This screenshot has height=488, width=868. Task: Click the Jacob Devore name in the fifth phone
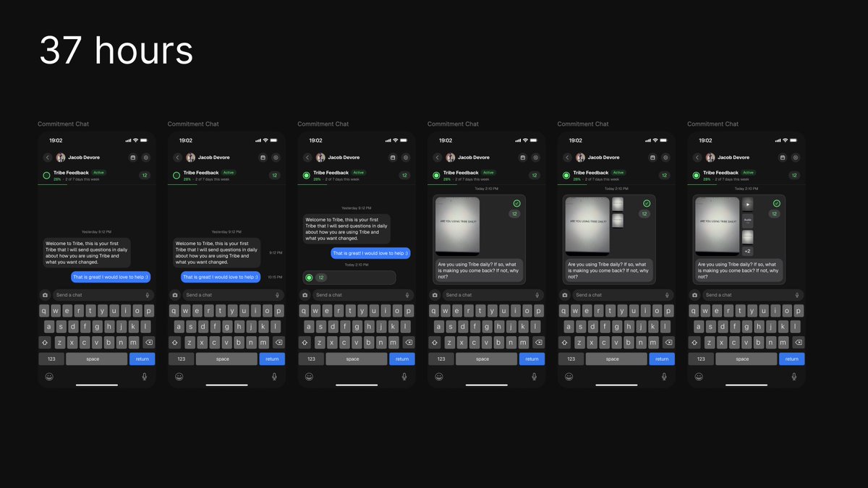point(604,157)
